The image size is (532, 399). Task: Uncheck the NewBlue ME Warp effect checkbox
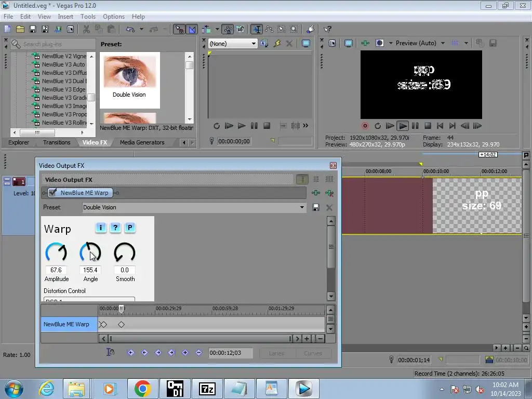(52, 193)
